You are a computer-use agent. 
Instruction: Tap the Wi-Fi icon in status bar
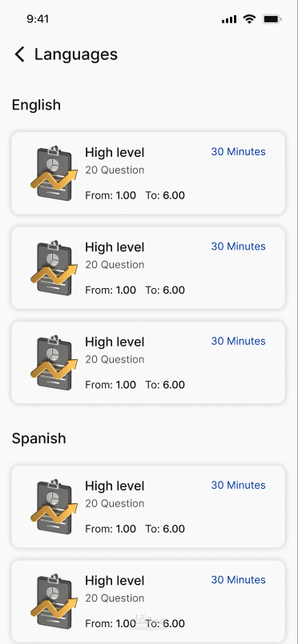pos(249,19)
